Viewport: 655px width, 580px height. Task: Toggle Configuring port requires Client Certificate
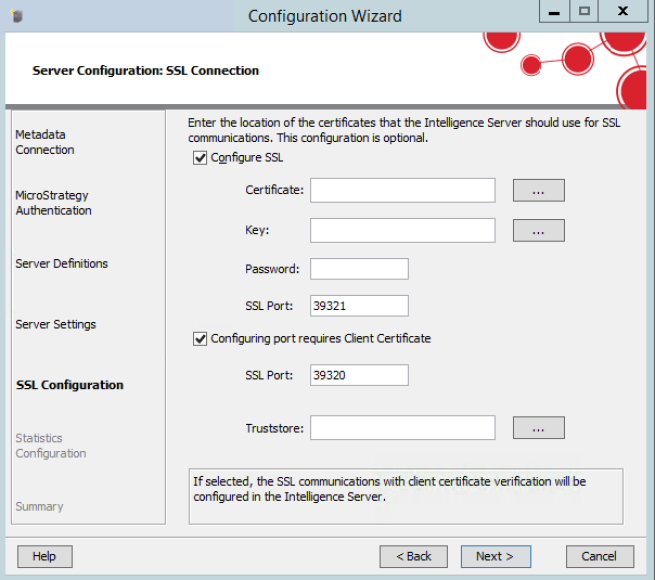point(200,339)
